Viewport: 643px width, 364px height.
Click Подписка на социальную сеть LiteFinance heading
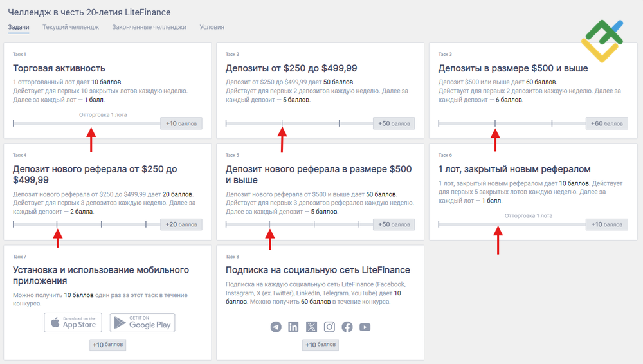point(318,270)
